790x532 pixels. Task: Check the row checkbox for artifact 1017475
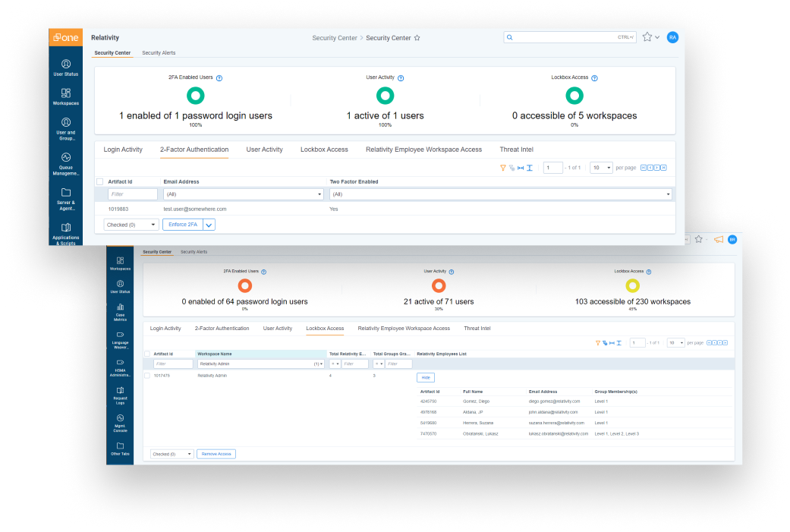coord(147,376)
